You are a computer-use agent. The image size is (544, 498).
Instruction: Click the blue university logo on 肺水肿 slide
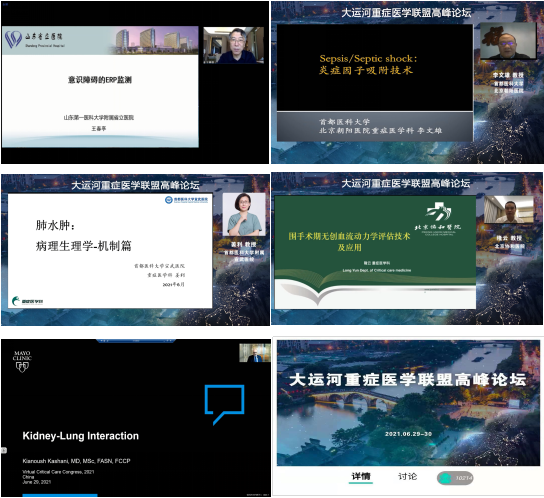[186, 200]
